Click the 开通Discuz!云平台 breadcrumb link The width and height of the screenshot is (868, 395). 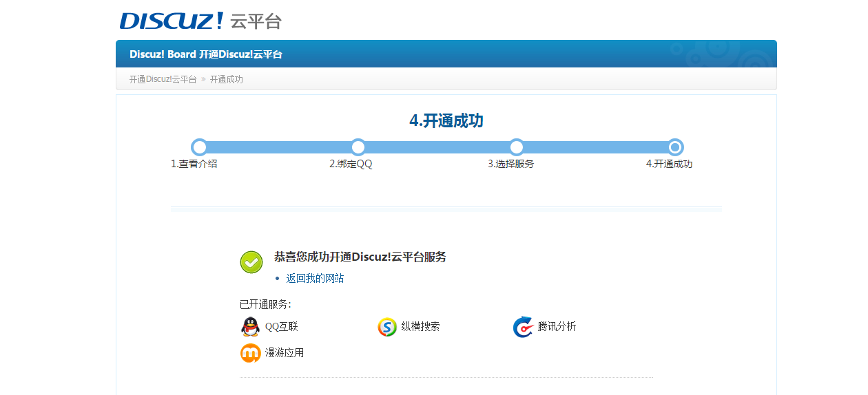(x=163, y=79)
